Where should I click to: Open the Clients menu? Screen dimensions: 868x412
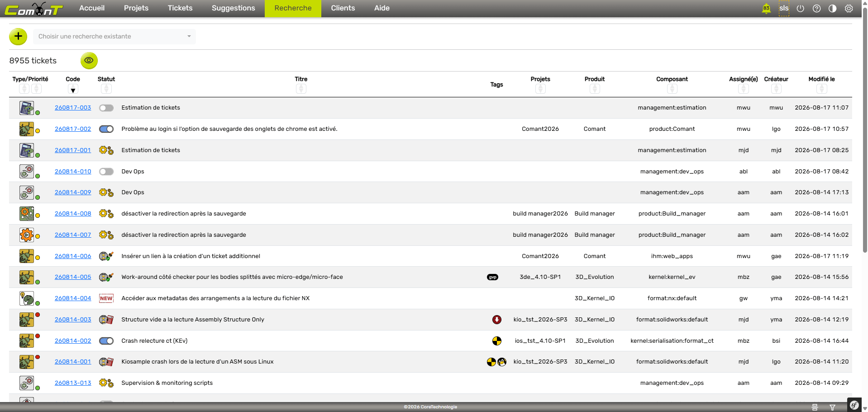pyautogui.click(x=343, y=8)
